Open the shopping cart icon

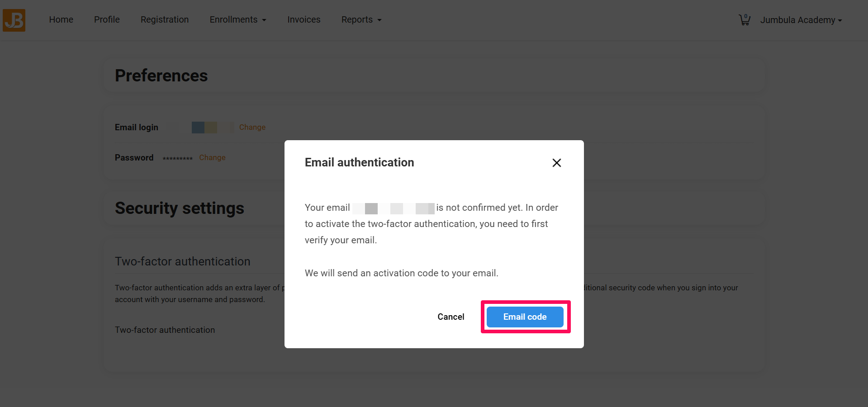click(x=745, y=20)
